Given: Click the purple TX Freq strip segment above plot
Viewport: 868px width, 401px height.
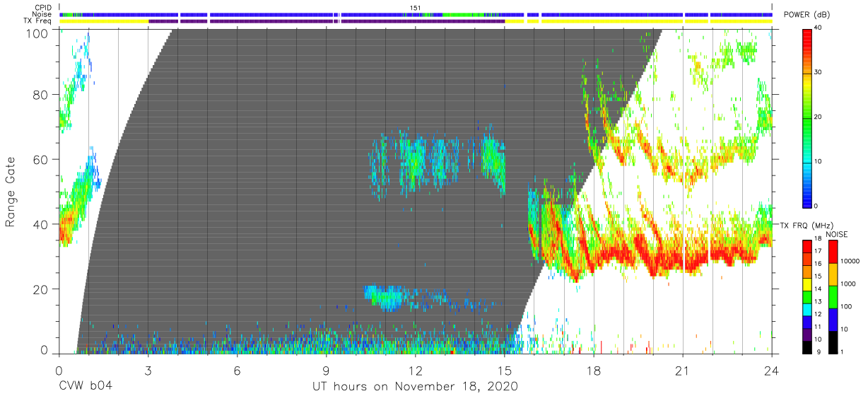Looking at the screenshot, I should 327,21.
